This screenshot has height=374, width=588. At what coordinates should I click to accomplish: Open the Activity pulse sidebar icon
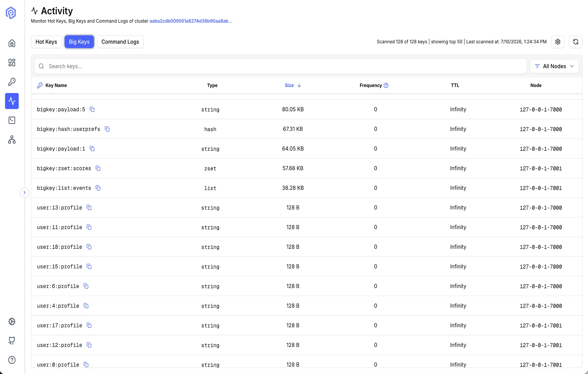click(12, 101)
